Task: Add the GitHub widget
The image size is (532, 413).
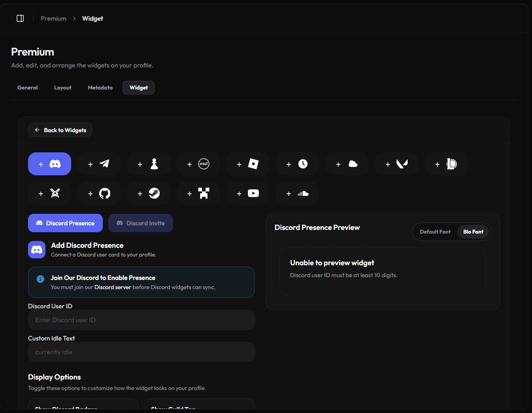Action: (99, 193)
